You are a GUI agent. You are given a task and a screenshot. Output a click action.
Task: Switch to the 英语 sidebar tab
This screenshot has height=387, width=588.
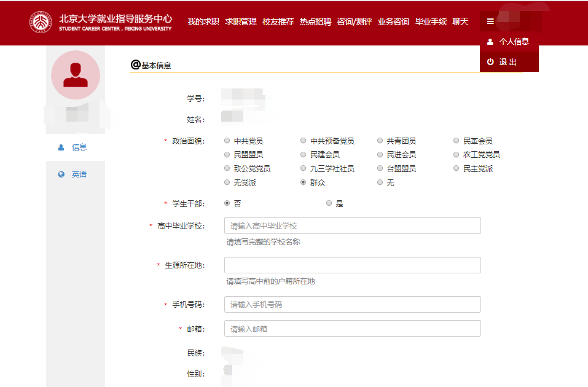(79, 174)
